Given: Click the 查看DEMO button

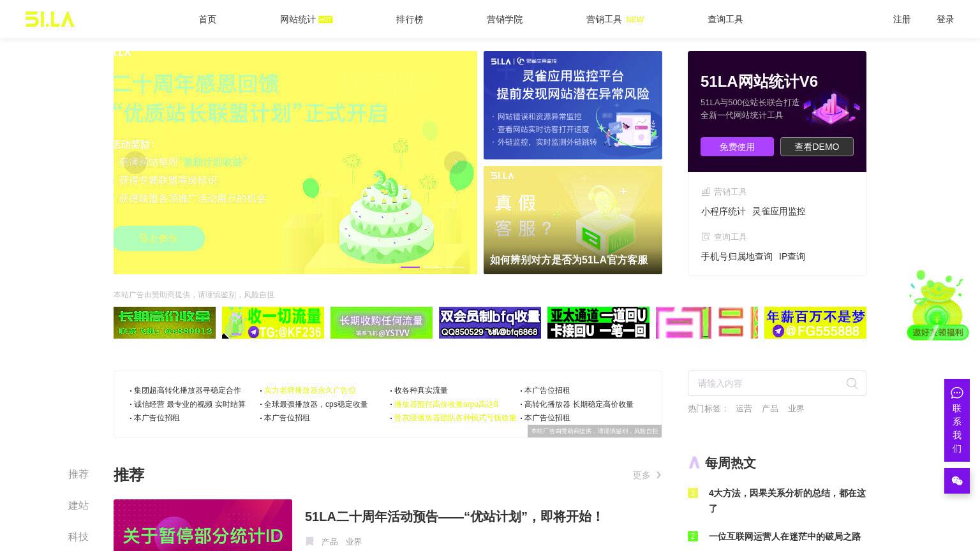Looking at the screenshot, I should 817,147.
